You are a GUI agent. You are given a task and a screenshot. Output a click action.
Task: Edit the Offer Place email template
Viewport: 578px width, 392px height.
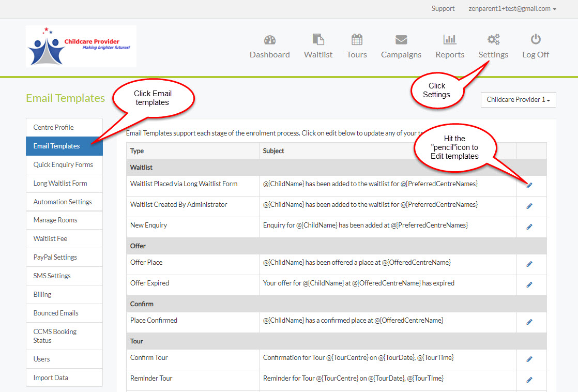coord(529,264)
